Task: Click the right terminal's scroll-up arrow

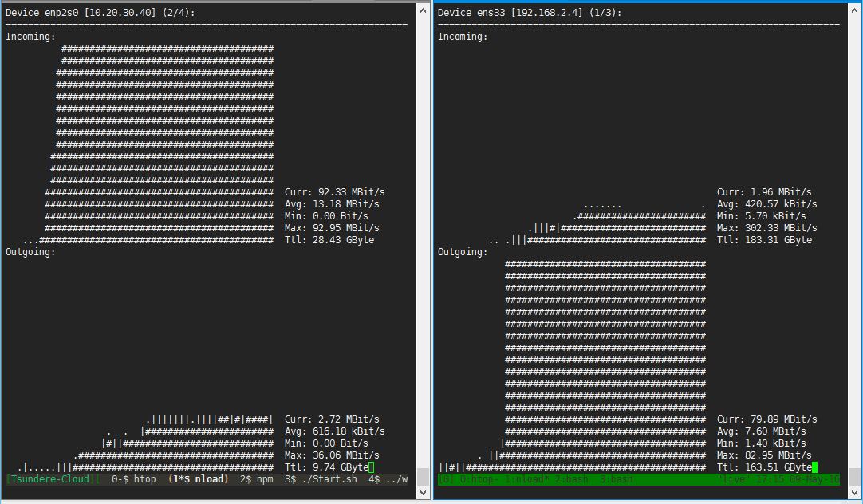Action: pos(855,10)
